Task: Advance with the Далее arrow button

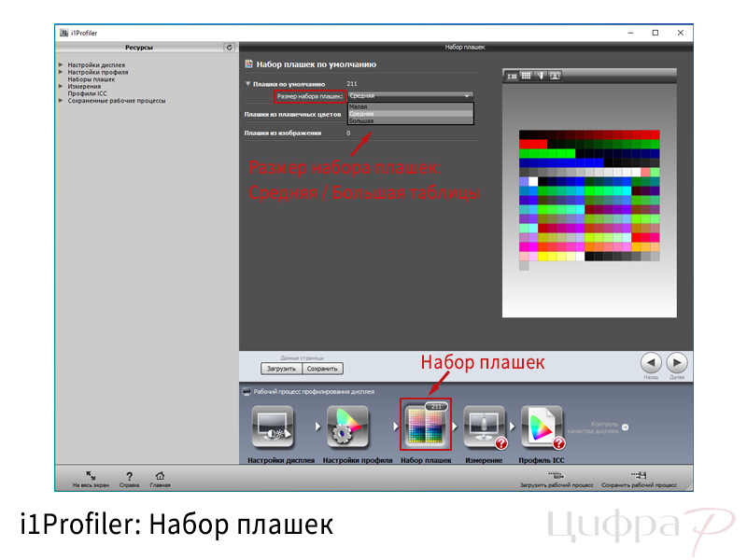Action: [x=676, y=363]
